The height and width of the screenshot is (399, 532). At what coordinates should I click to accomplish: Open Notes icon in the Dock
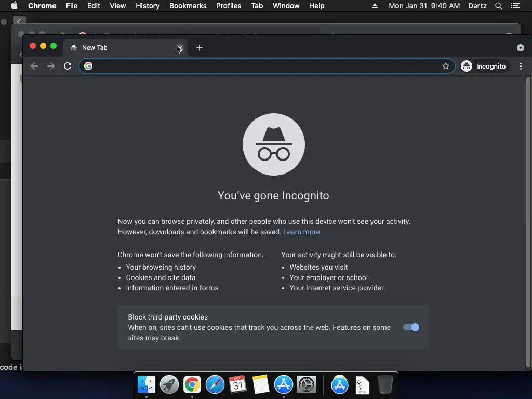(261, 384)
